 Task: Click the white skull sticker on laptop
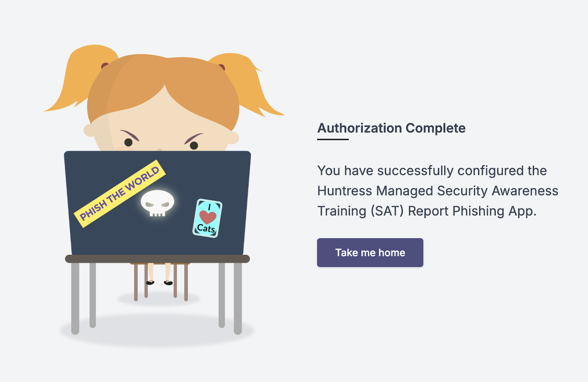[x=157, y=203]
